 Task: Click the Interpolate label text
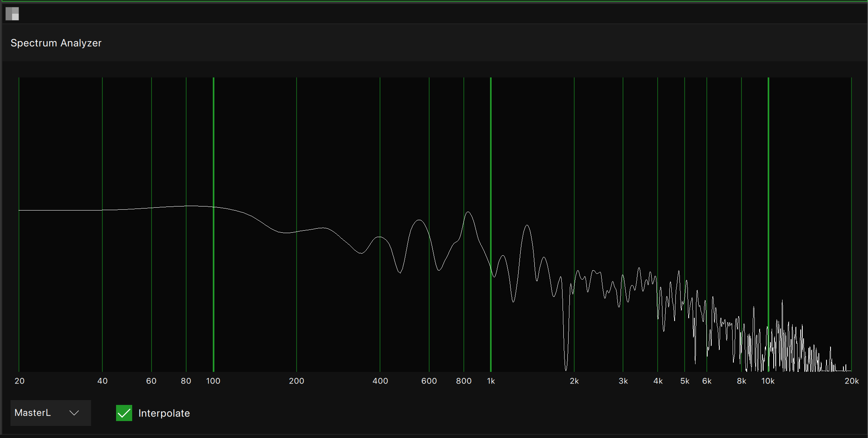coord(164,413)
